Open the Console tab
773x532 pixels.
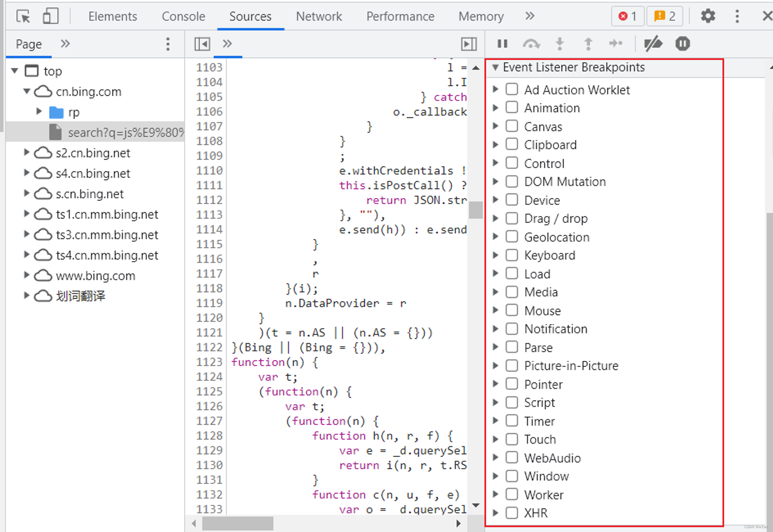click(x=183, y=16)
